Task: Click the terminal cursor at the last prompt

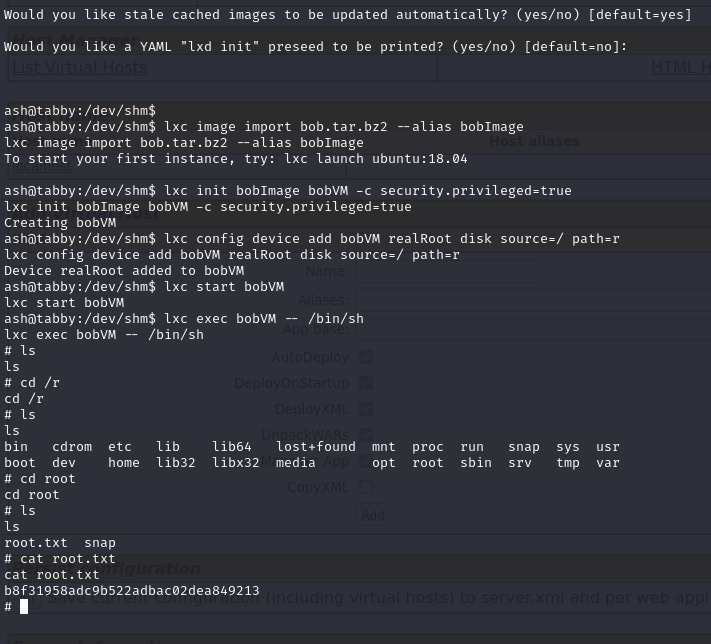Action: coord(24,606)
